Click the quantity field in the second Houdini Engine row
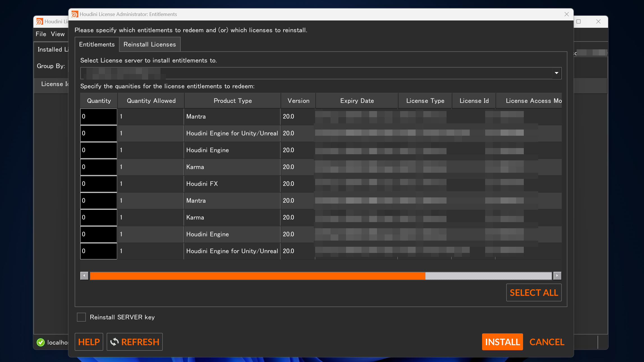Screen dimensions: 644x362 (x=98, y=234)
